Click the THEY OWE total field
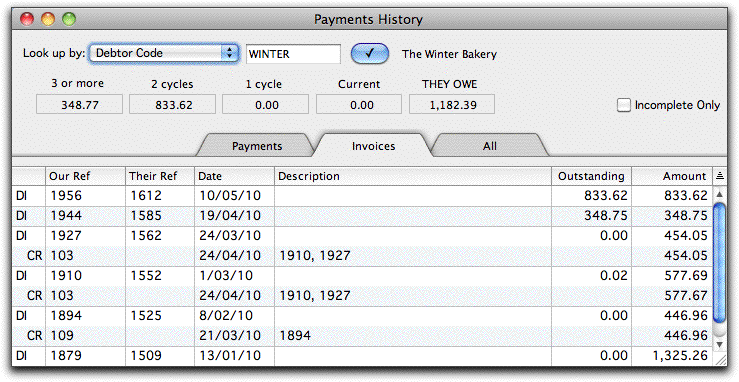The image size is (739, 382). tap(452, 105)
